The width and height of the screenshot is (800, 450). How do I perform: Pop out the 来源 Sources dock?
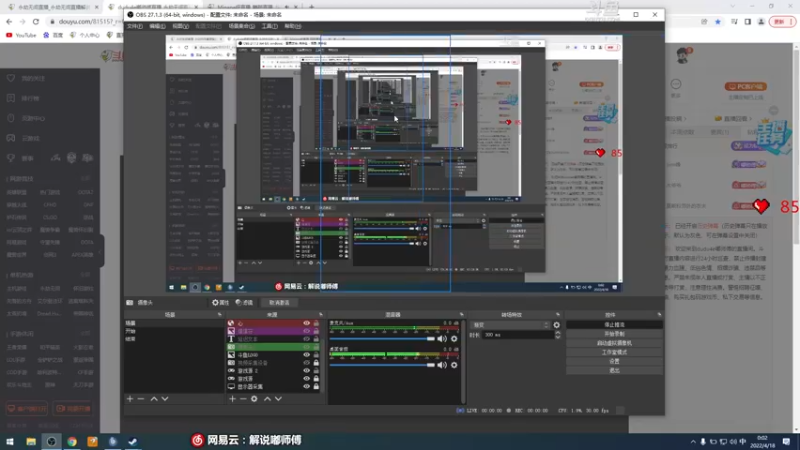point(320,315)
